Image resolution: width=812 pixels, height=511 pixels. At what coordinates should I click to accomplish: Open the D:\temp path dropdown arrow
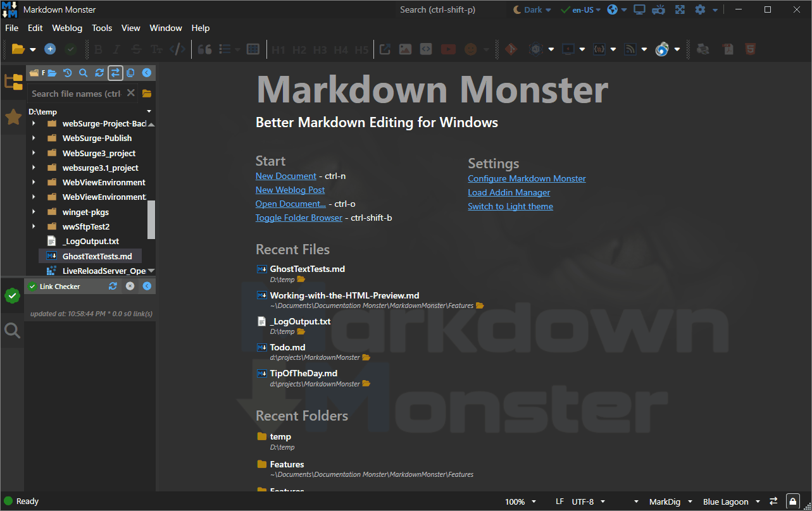149,111
